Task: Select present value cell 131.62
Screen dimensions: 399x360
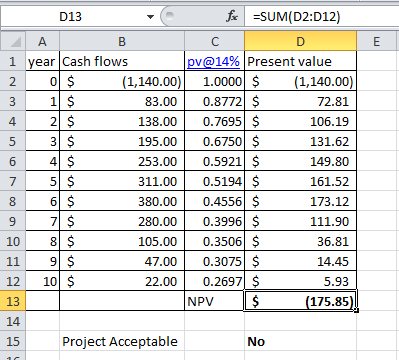Action: click(x=300, y=141)
